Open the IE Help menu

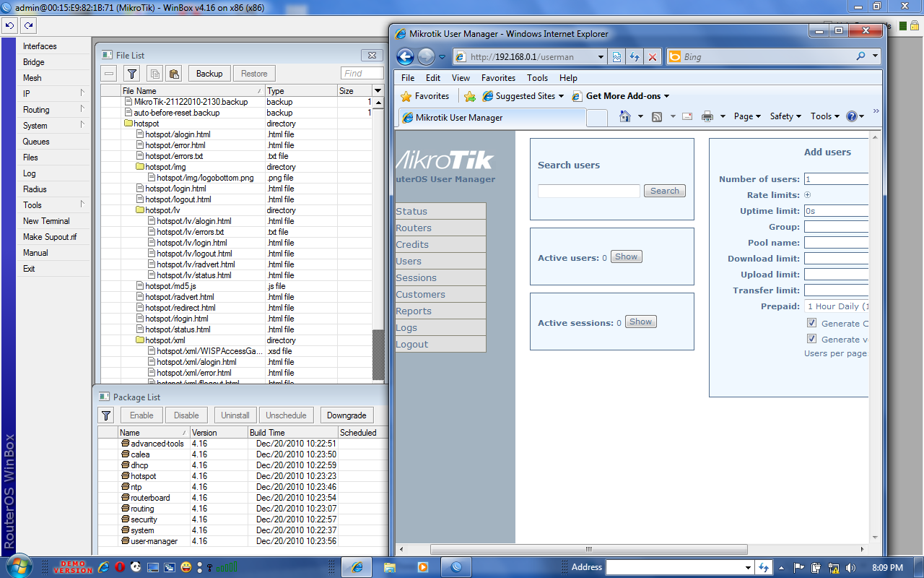(x=568, y=78)
